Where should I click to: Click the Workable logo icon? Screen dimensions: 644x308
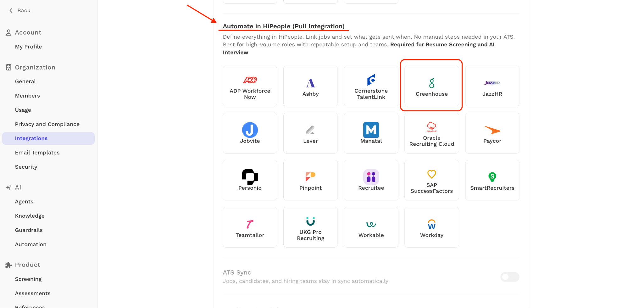click(371, 224)
